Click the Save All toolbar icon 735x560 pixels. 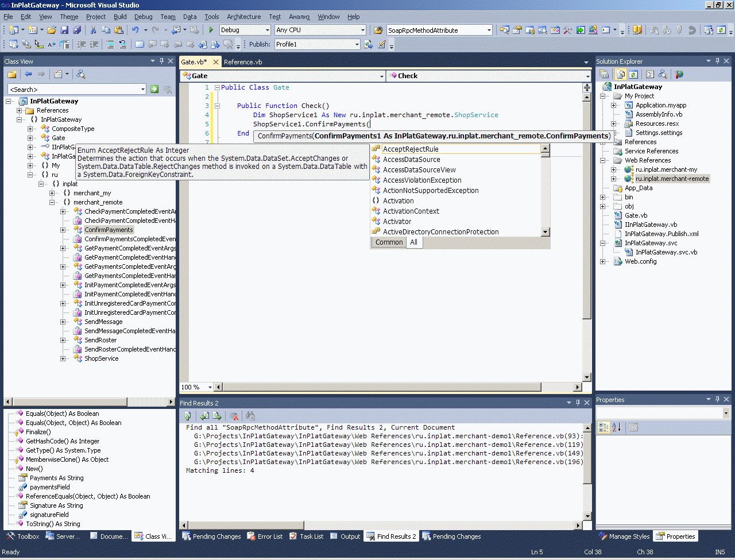point(76,30)
